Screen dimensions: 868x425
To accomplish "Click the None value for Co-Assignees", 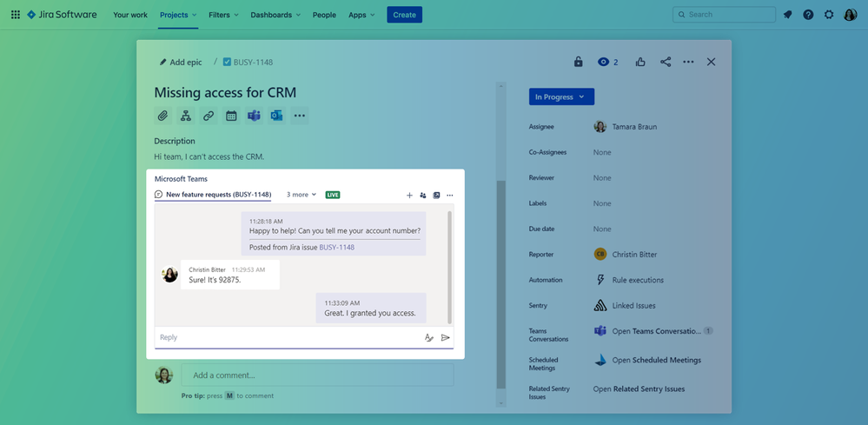I will [x=602, y=152].
